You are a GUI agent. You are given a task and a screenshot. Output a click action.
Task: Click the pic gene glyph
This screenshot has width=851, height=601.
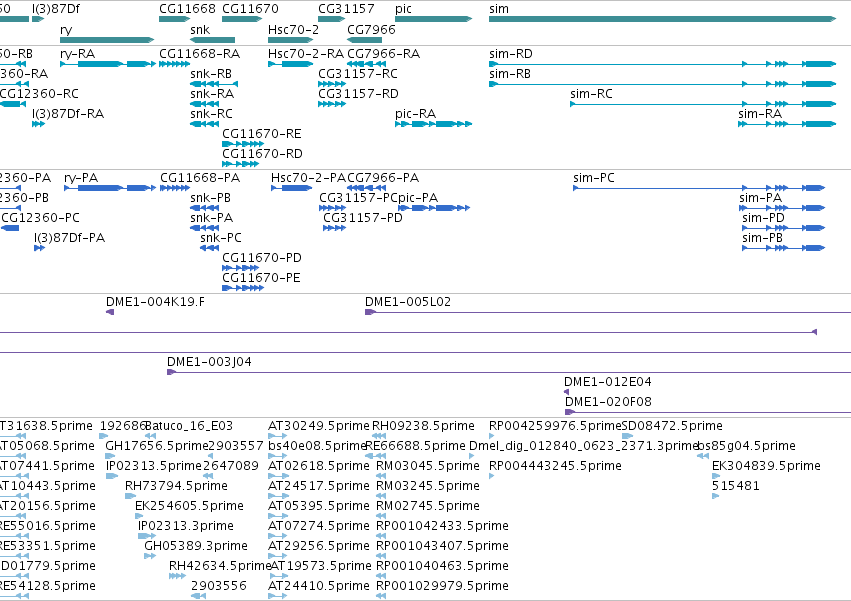[x=433, y=19]
